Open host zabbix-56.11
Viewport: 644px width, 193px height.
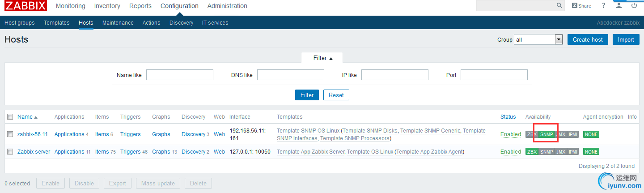tap(33, 134)
